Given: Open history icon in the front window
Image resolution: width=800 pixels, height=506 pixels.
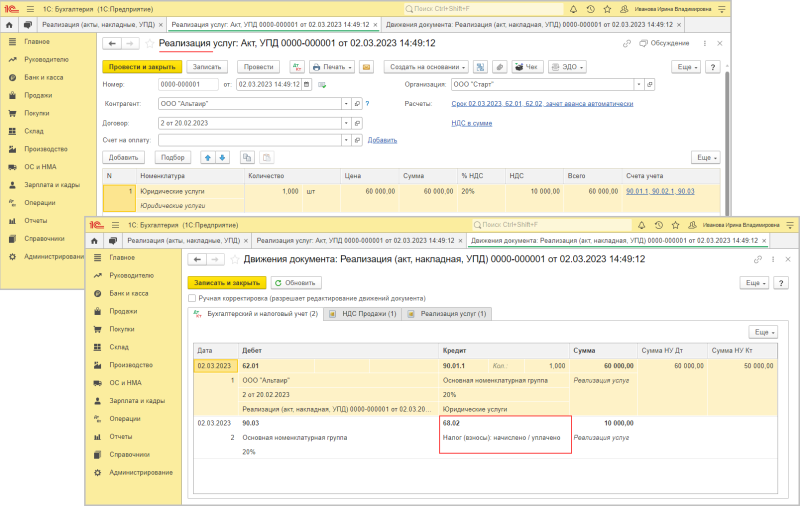Looking at the screenshot, I should pyautogui.click(x=659, y=225).
